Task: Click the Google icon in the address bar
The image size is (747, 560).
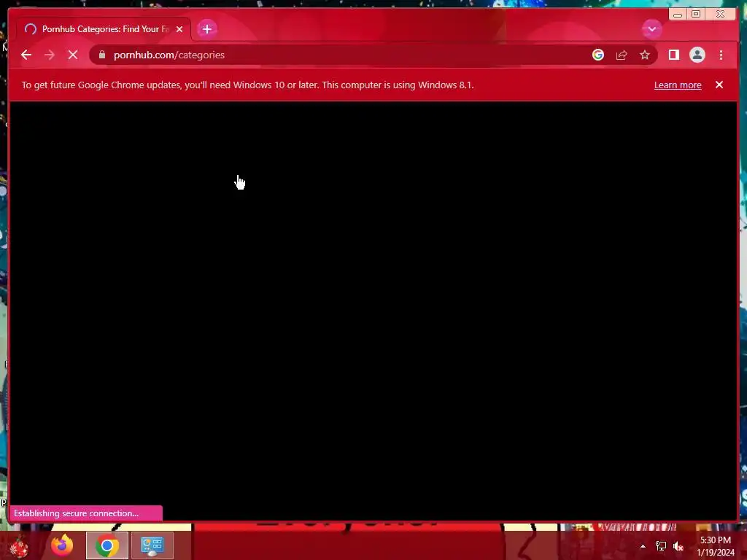Action: (x=598, y=55)
